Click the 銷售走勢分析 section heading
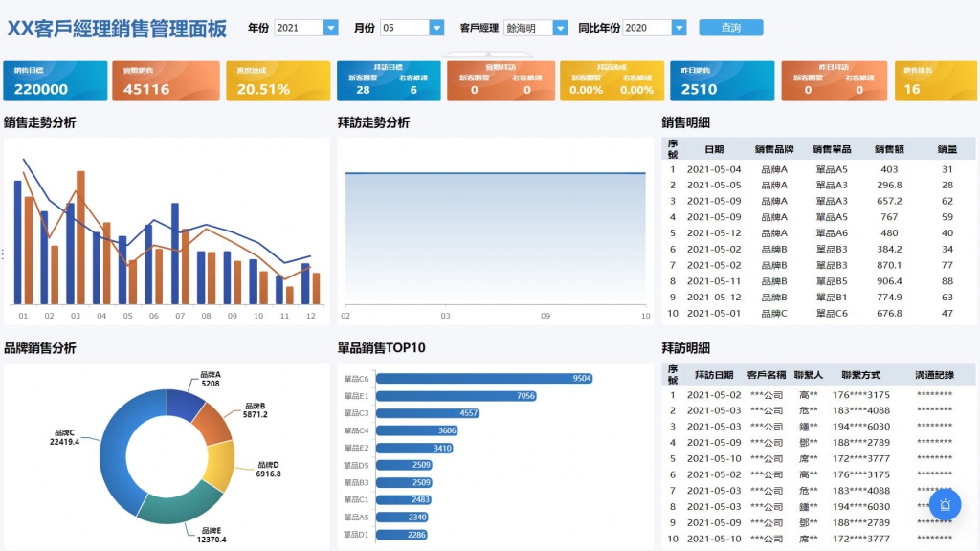The height and width of the screenshot is (551, 980). tap(40, 122)
